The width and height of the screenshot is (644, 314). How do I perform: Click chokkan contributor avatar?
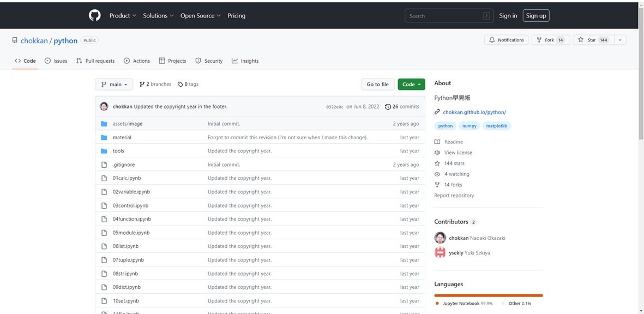click(440, 238)
